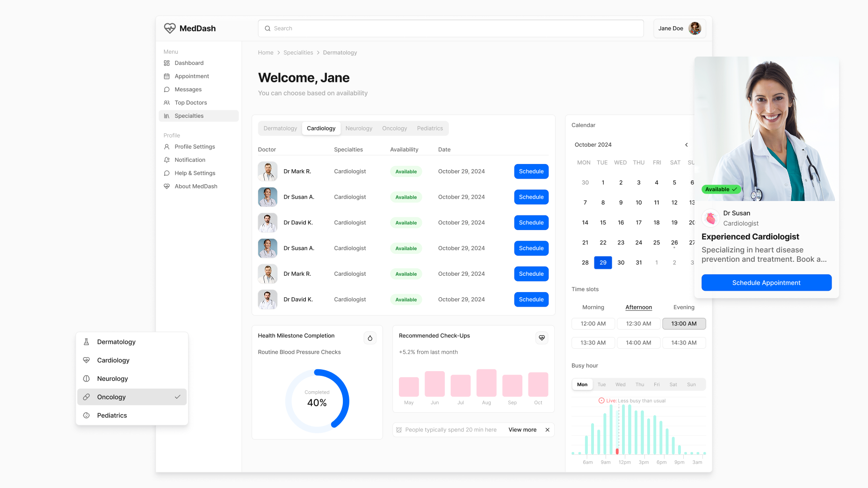Viewport: 868px width, 488px height.
Task: Click View more on the tip banner
Action: point(522,430)
